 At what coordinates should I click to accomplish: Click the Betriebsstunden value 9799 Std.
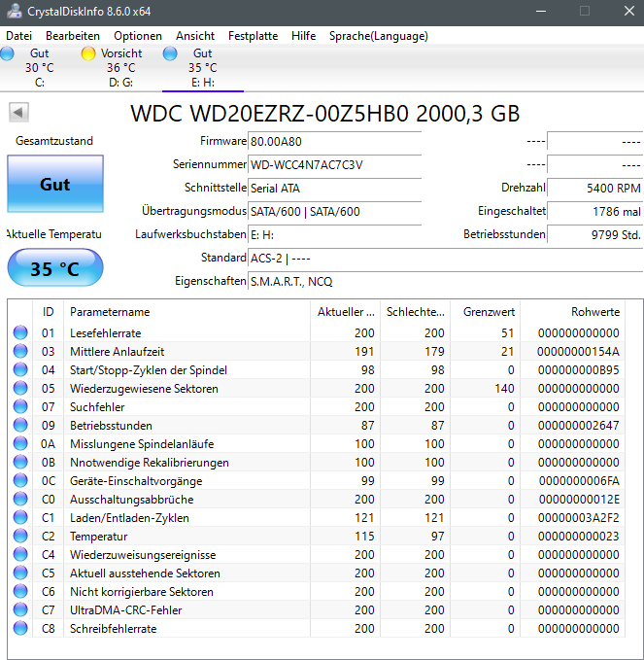(x=594, y=235)
